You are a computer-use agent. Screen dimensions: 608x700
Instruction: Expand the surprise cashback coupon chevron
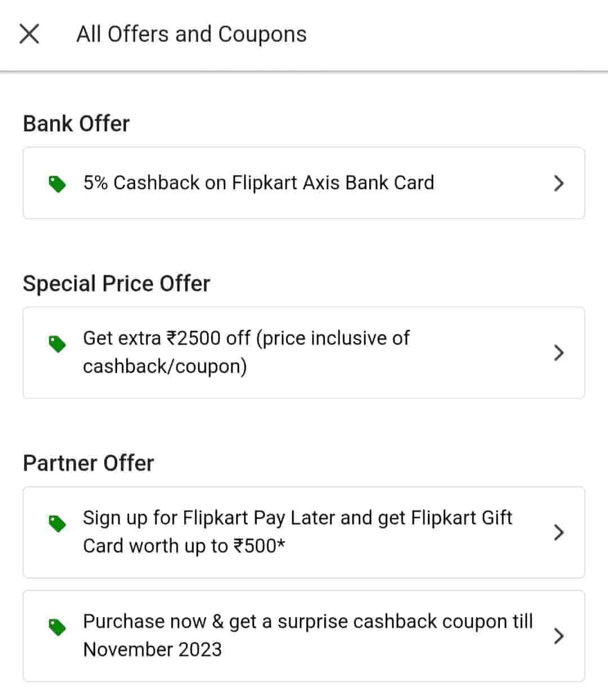tap(558, 636)
